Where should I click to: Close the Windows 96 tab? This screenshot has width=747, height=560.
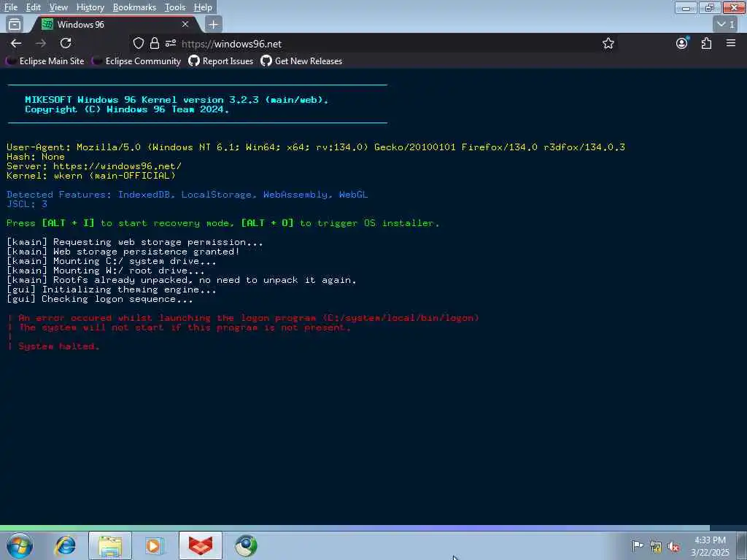(185, 24)
